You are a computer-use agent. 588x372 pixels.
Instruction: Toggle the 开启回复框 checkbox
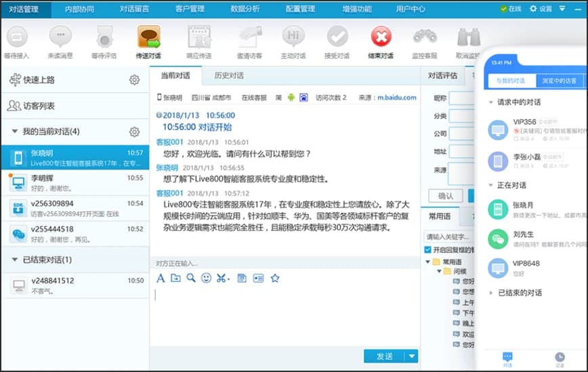427,250
